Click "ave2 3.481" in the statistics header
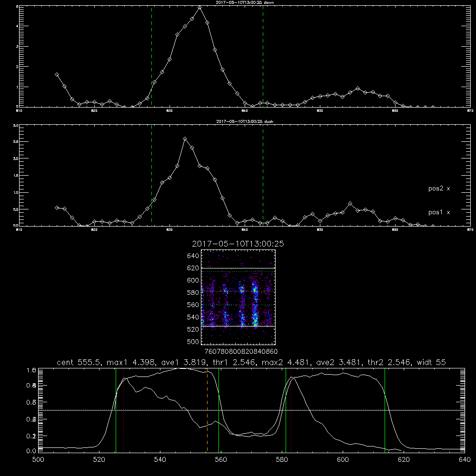Viewport: 476px width, 476px height. pyautogui.click(x=339, y=362)
